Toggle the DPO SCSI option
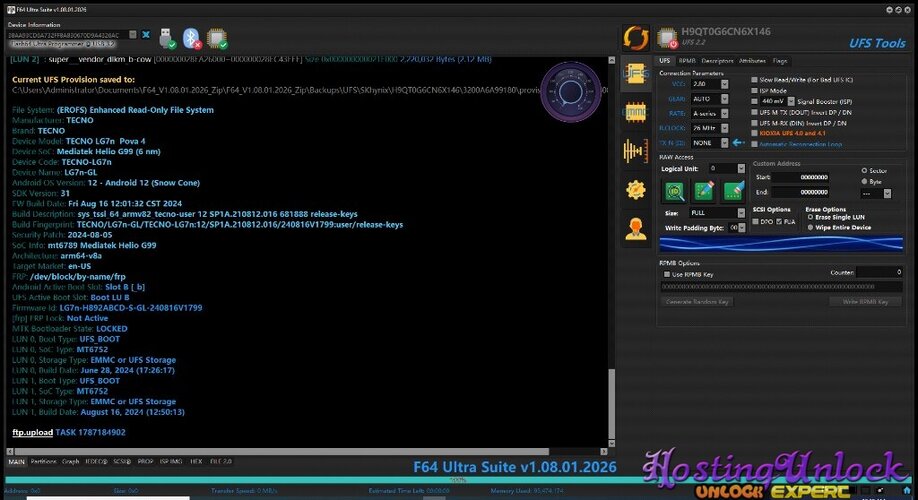This screenshot has width=918, height=500. point(756,222)
